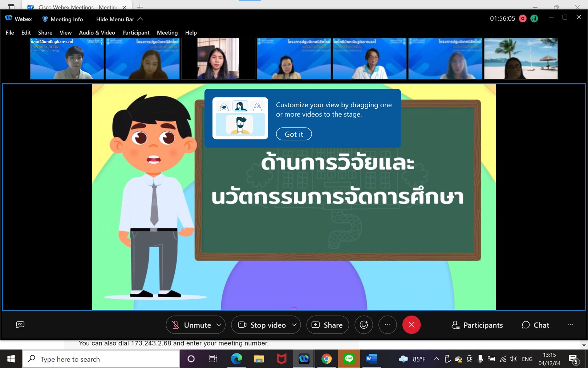Expand audio options arrow next to Unmute
Screen dimensions: 588x368
pyautogui.click(x=219, y=325)
